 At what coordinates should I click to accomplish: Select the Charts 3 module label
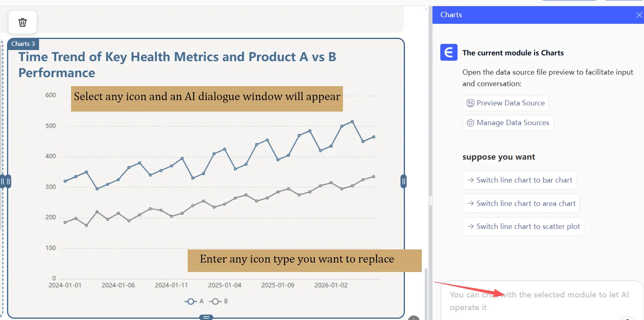click(x=23, y=44)
